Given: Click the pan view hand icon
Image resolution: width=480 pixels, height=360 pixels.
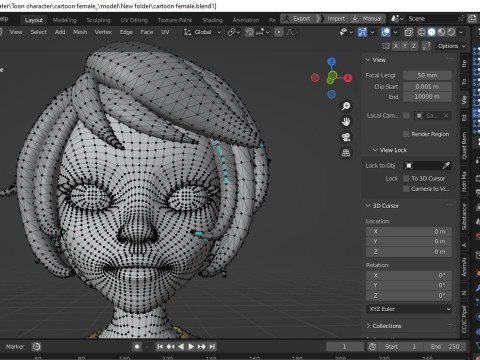Looking at the screenshot, I should click(x=346, y=122).
